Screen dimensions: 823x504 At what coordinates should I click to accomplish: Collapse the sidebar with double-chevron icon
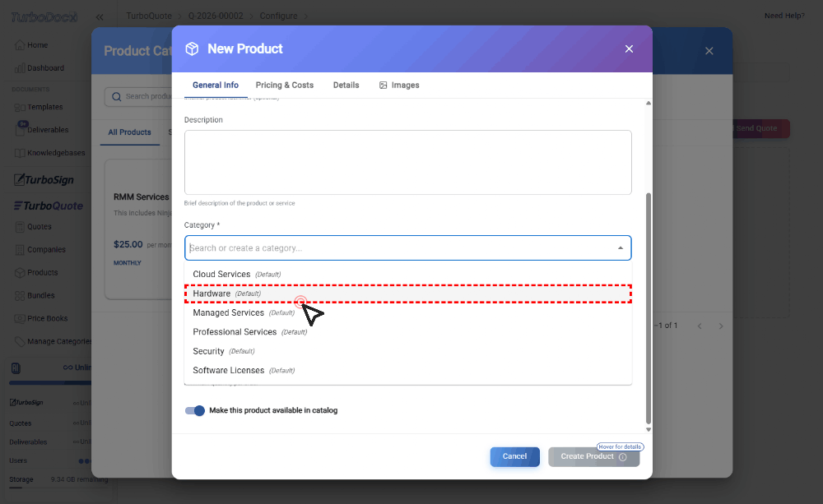point(100,16)
